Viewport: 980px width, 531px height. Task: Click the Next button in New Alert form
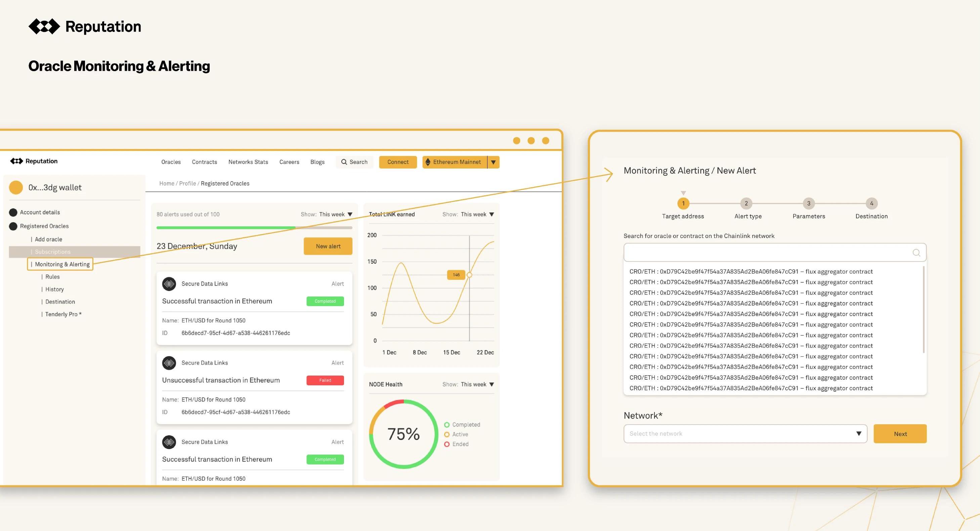point(900,434)
